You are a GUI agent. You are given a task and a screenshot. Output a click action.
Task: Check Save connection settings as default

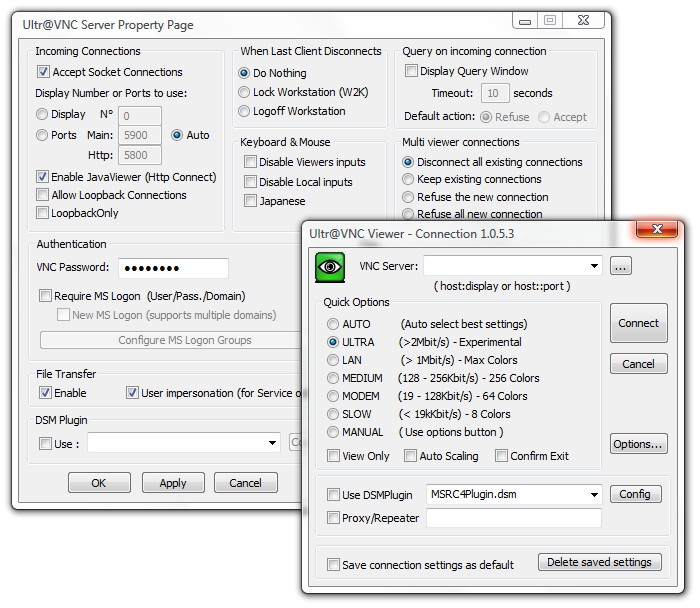pos(333,565)
